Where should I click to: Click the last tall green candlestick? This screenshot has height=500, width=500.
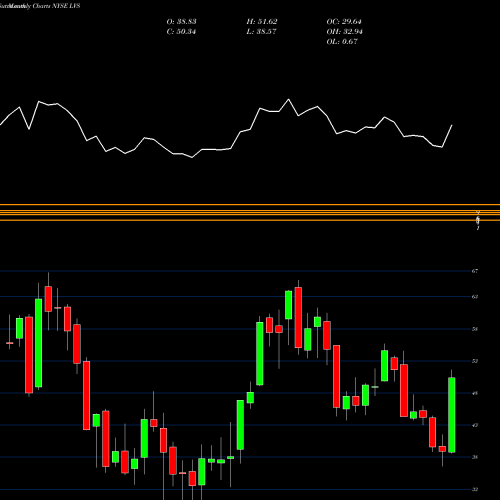tap(452, 415)
